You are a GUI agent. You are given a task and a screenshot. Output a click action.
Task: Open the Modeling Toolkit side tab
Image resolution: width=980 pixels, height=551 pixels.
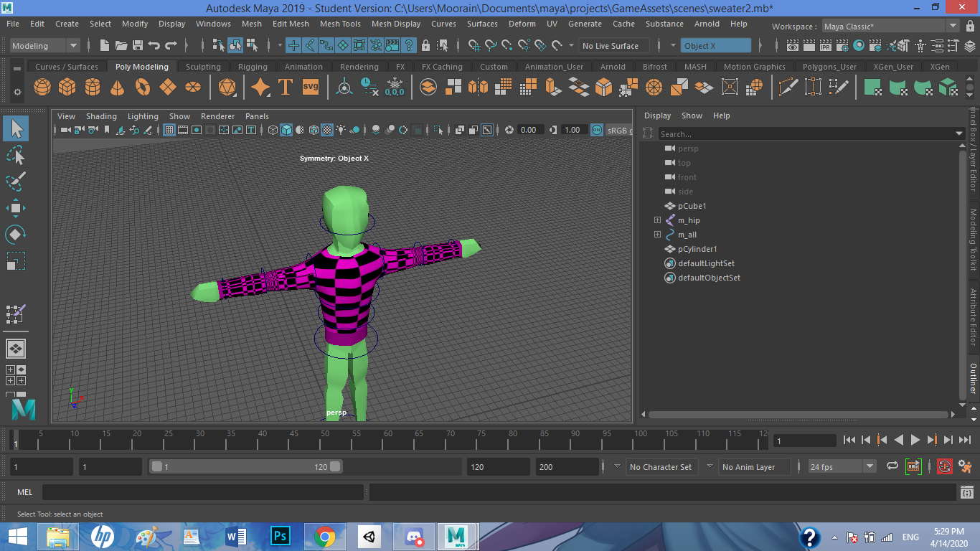(974, 240)
